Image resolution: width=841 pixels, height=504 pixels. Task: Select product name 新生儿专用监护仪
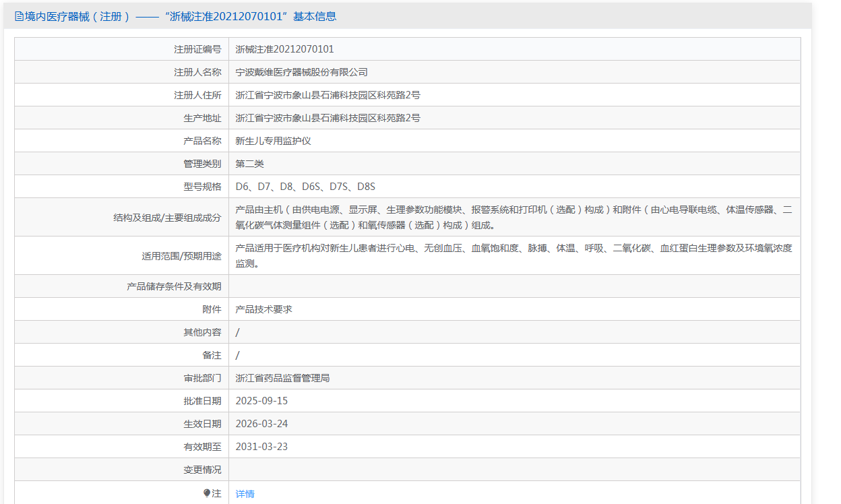point(274,141)
